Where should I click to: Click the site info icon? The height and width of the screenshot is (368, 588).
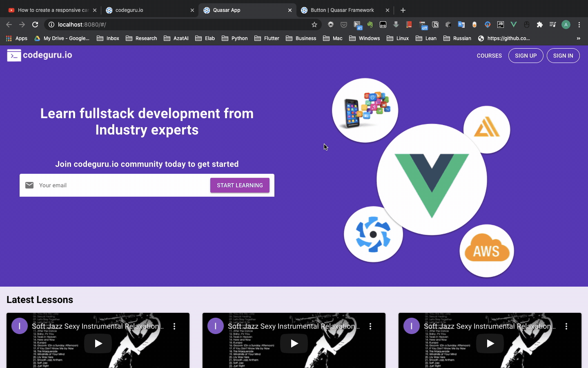click(51, 25)
